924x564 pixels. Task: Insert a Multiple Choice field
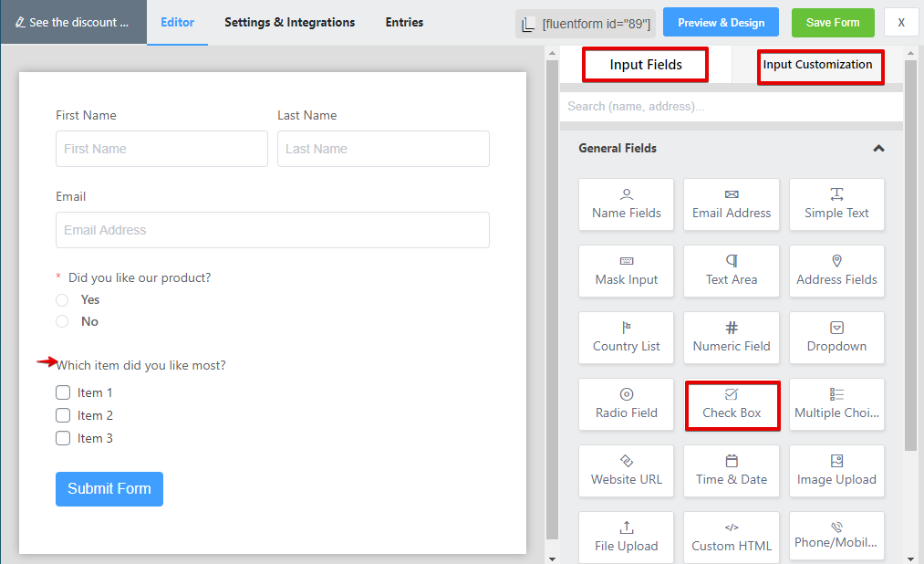pyautogui.click(x=836, y=404)
